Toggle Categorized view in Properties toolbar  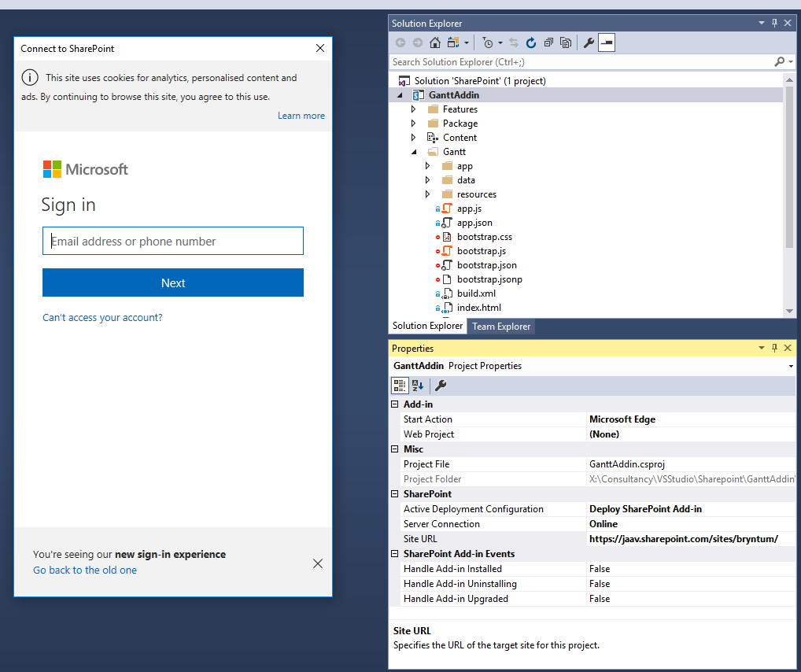point(400,386)
